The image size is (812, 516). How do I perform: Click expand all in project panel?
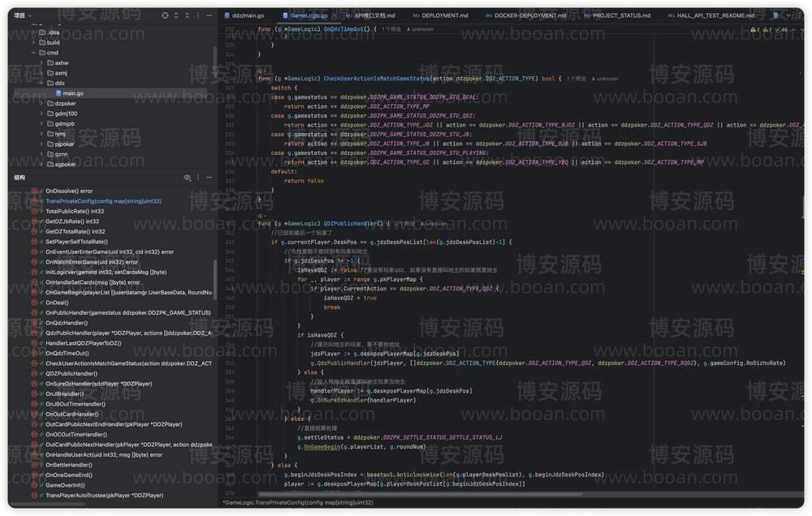[177, 15]
